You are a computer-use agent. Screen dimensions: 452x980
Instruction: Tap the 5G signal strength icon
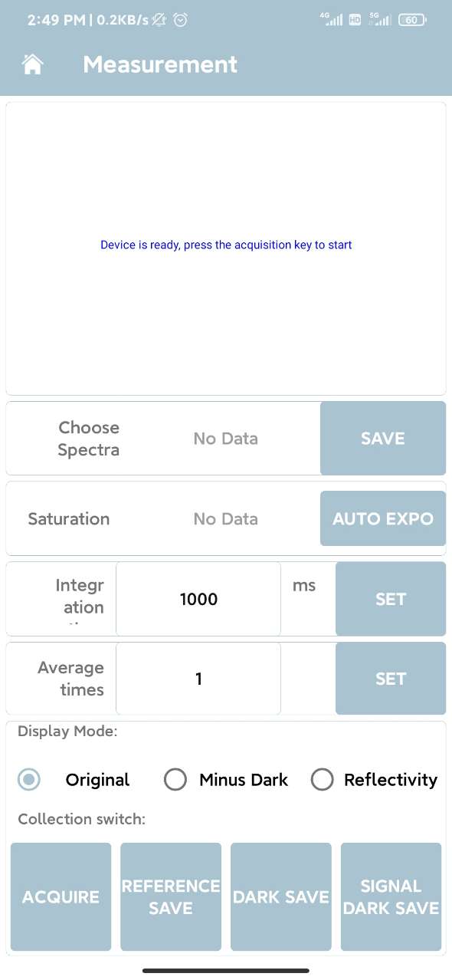(x=380, y=19)
